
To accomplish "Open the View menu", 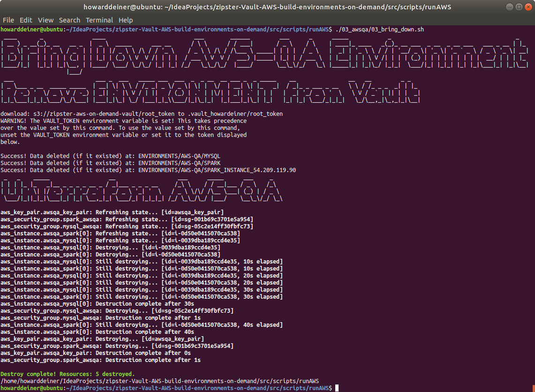I will point(46,20).
